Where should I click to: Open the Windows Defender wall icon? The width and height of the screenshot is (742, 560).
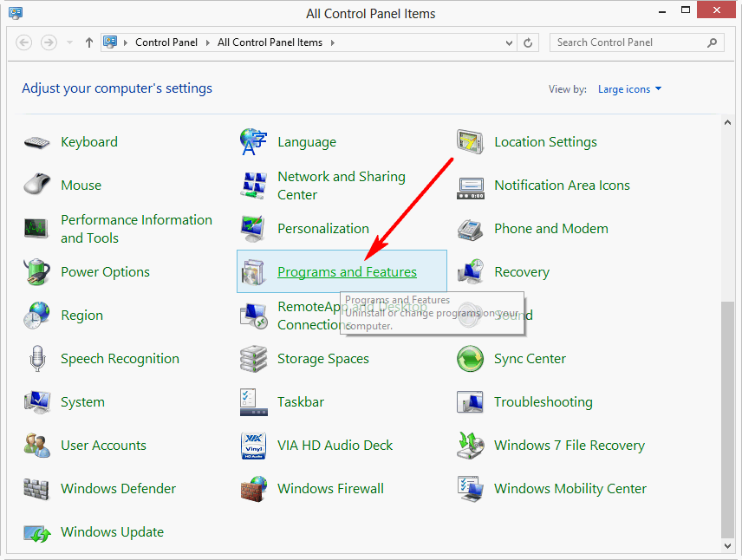(36, 489)
